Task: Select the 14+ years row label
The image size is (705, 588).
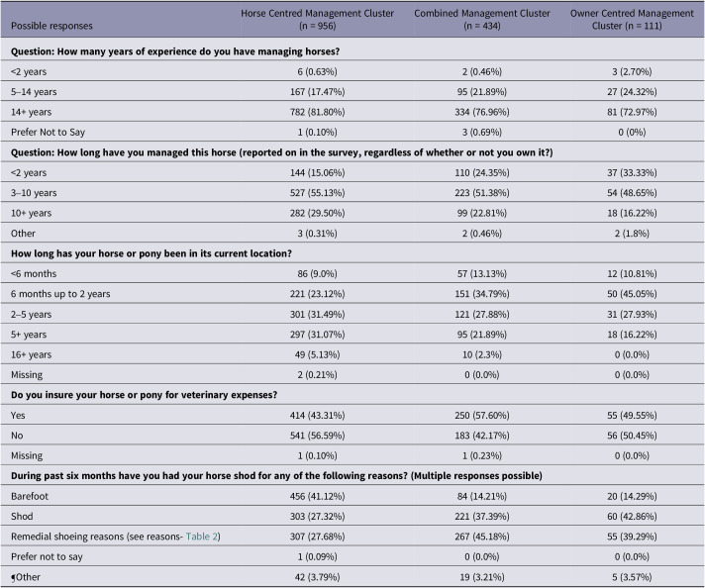Action: (31, 112)
